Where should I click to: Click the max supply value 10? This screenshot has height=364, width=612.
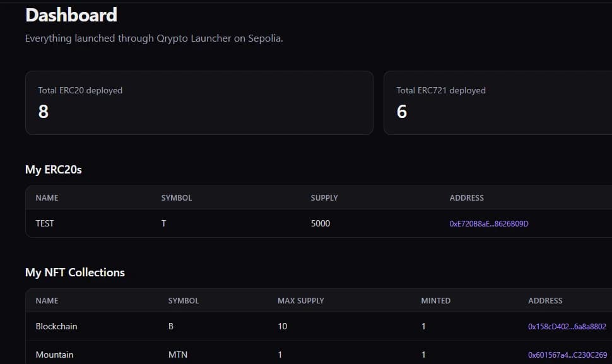[x=282, y=326]
